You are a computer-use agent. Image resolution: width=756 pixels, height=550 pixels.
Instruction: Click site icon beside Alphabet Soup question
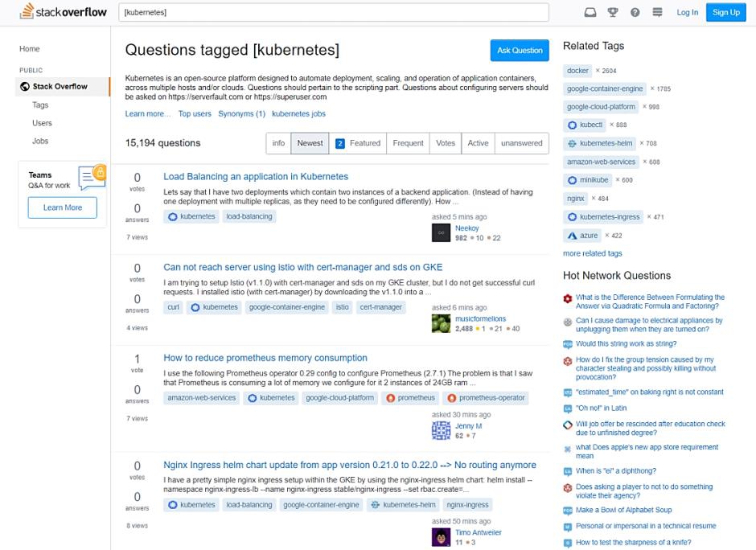coord(568,511)
